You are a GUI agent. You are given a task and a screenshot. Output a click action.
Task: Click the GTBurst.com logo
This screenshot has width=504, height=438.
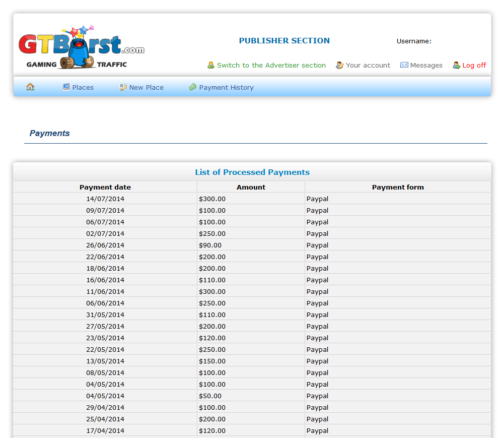click(x=82, y=47)
